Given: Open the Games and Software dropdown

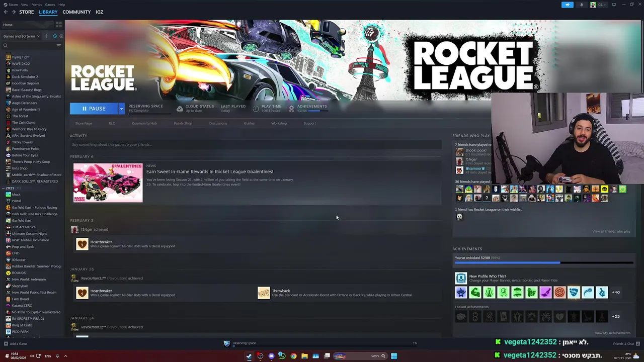Looking at the screenshot, I should [x=22, y=36].
